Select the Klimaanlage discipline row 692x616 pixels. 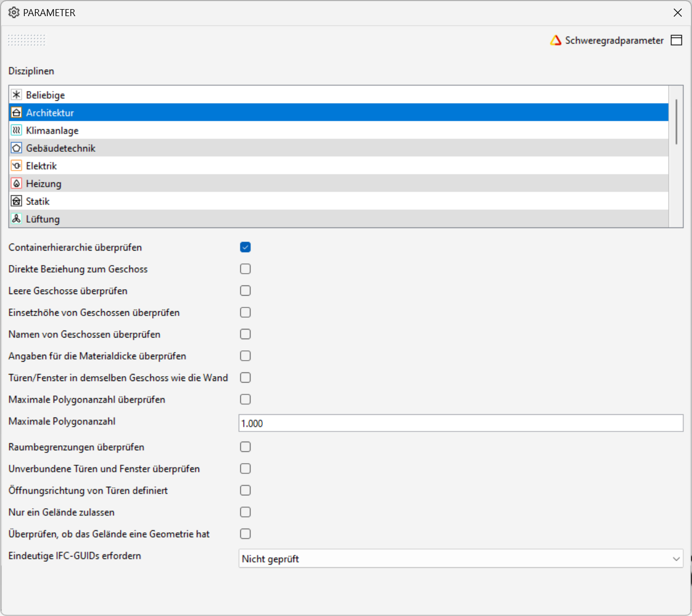click(339, 130)
